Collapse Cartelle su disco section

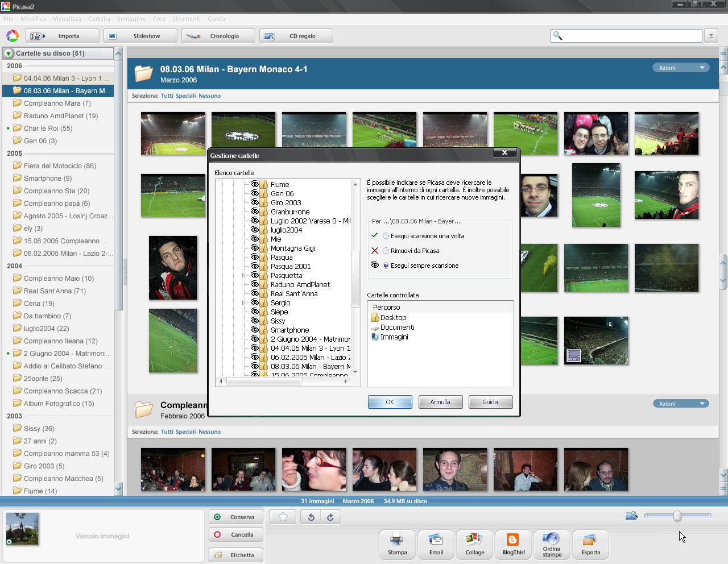click(x=9, y=53)
